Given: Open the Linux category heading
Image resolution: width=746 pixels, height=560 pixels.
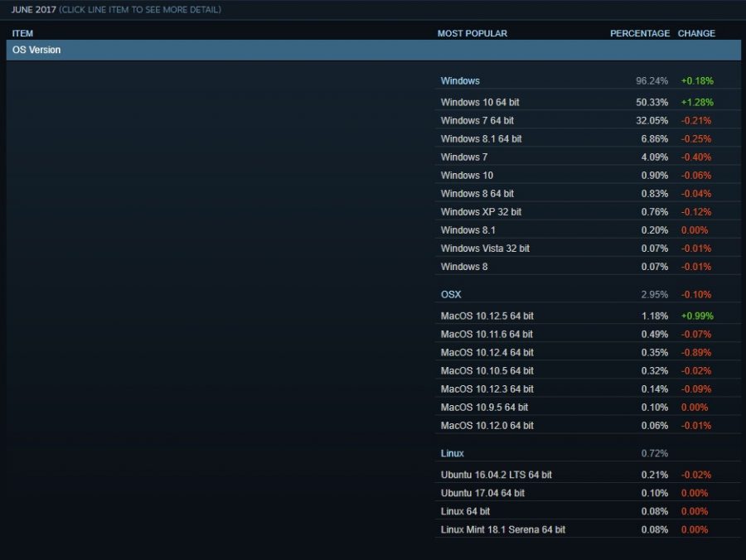Looking at the screenshot, I should pos(452,453).
